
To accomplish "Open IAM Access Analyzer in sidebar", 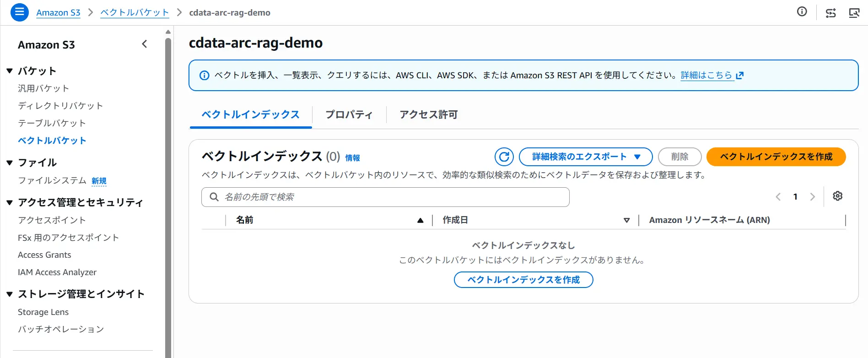I will pos(57,272).
